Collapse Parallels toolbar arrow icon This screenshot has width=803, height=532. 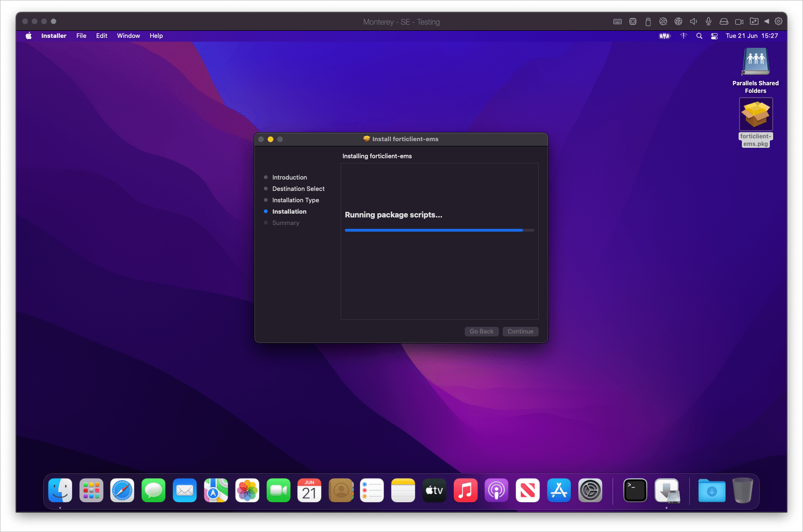[767, 21]
